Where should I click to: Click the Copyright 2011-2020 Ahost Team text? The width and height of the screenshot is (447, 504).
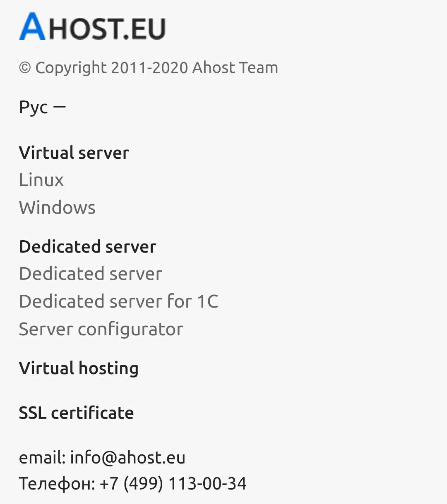pyautogui.click(x=149, y=68)
